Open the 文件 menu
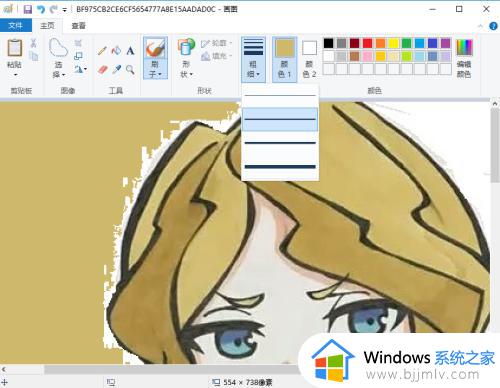Viewport: 500px width, 388px height. point(16,25)
